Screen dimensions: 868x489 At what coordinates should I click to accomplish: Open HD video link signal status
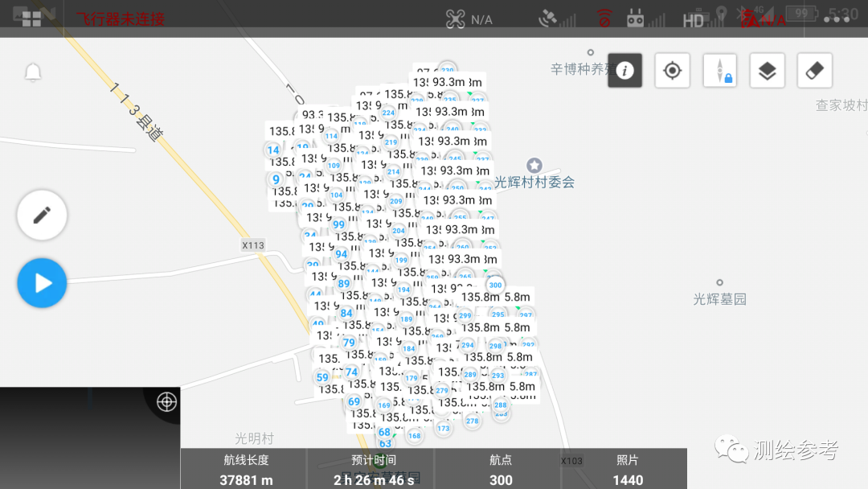coord(703,20)
